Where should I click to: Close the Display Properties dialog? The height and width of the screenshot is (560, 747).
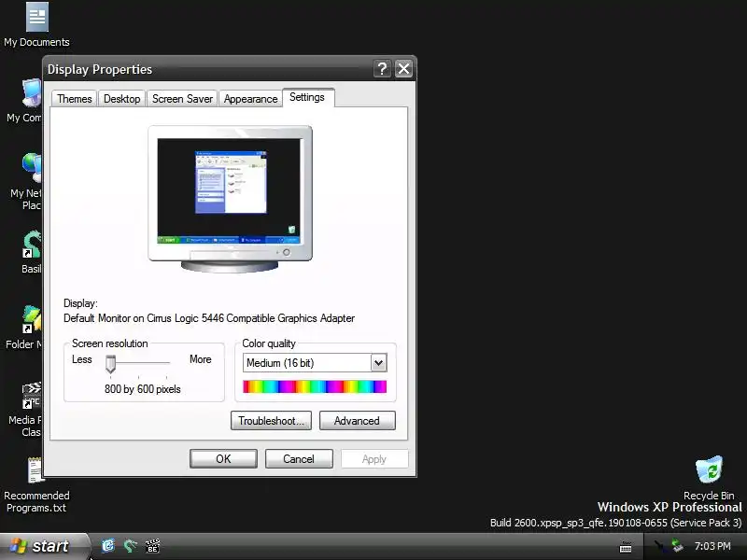pyautogui.click(x=403, y=69)
